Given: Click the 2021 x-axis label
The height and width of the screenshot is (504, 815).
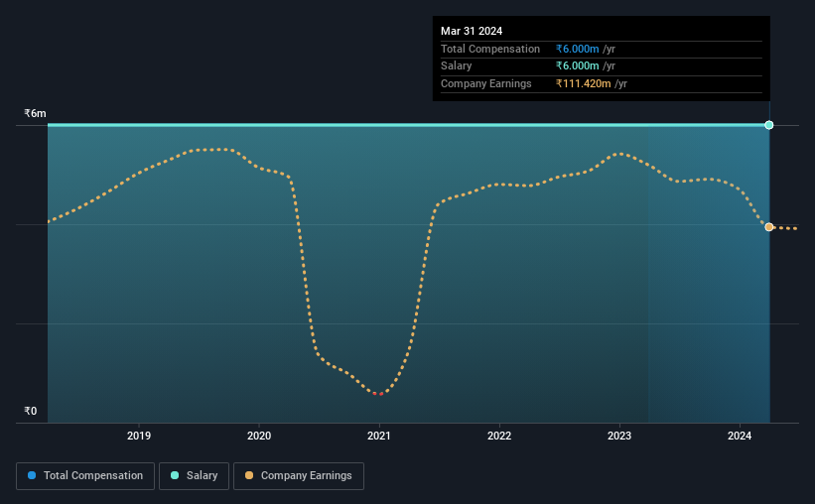Looking at the screenshot, I should click(x=379, y=436).
